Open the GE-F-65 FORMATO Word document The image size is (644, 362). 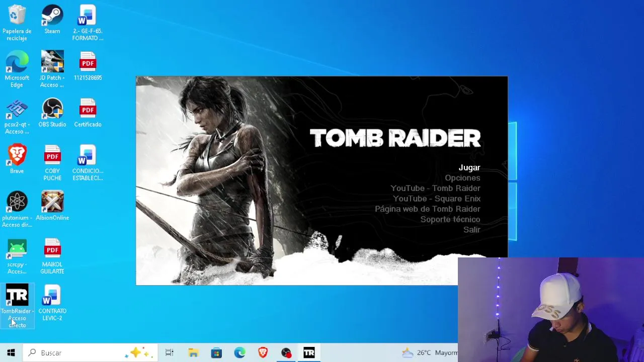88,23
